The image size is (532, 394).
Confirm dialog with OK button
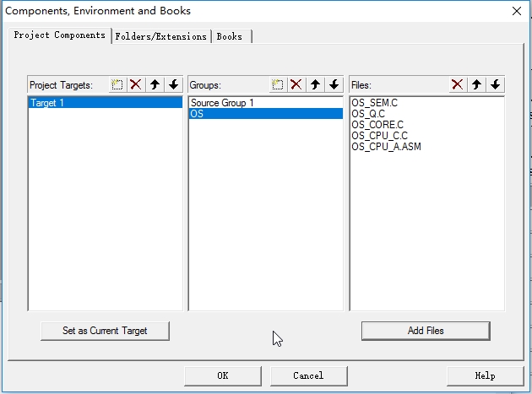(x=223, y=375)
